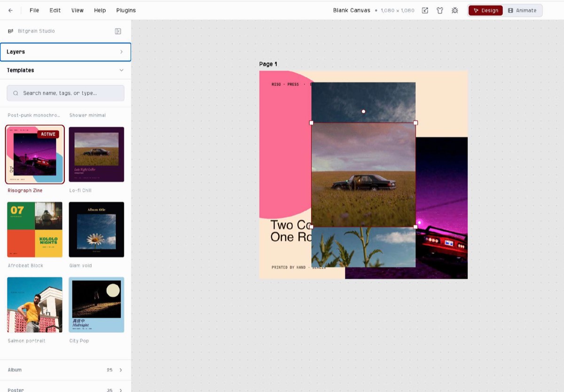Click the back arrow icon

[10, 10]
